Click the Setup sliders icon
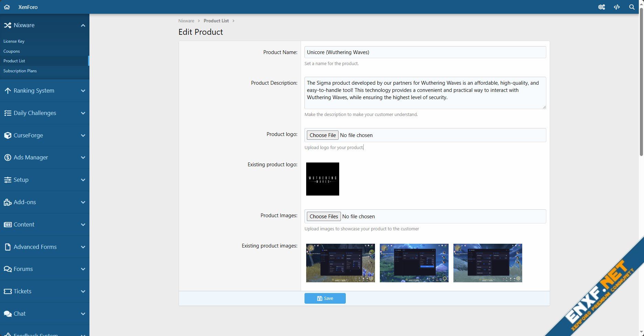This screenshot has width=644, height=336. (8, 180)
